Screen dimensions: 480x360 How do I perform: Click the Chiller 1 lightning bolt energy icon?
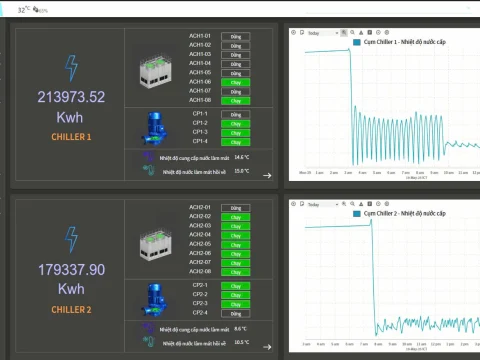(71, 68)
